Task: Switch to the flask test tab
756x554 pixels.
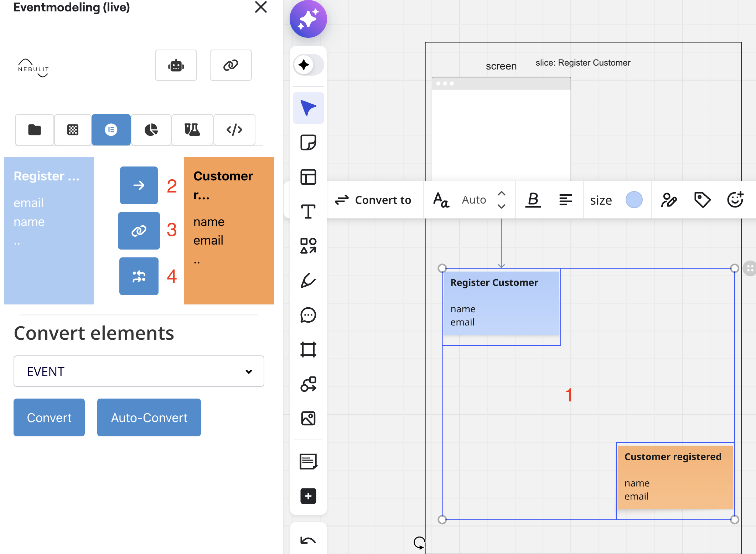Action: click(x=192, y=130)
